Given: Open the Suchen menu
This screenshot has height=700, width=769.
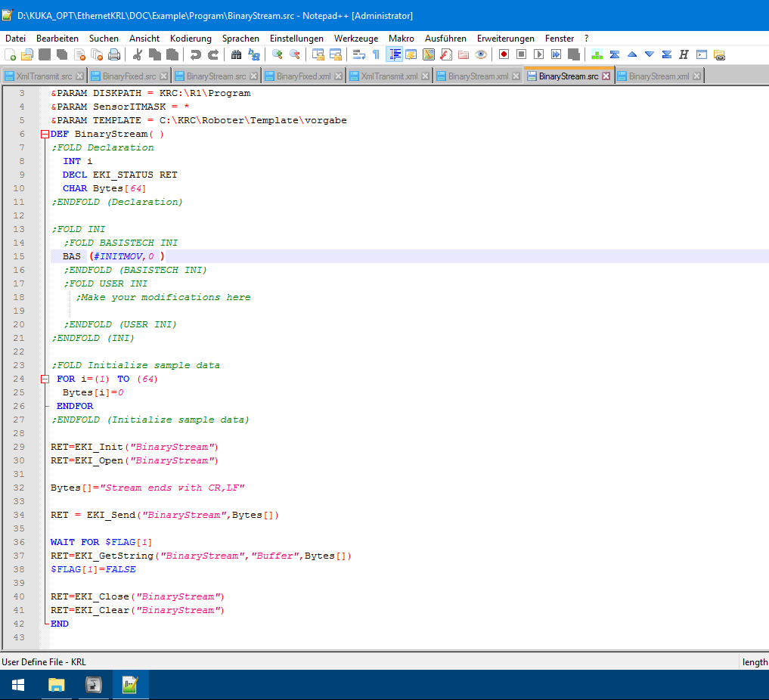Looking at the screenshot, I should pos(104,39).
